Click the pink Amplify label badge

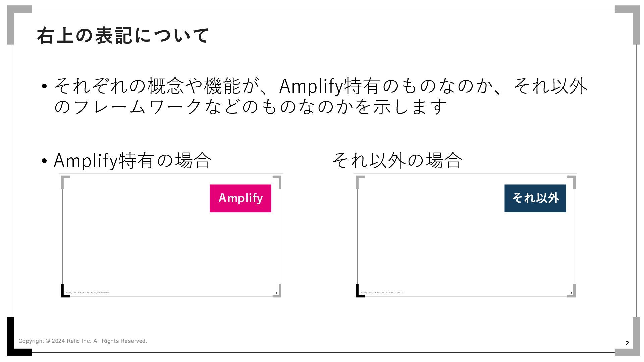tap(240, 198)
